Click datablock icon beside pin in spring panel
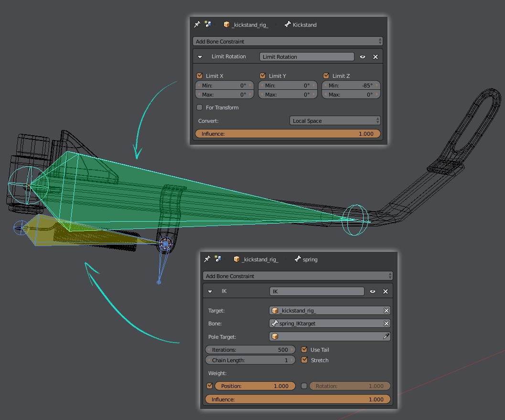Screen dimensions: 505x420 (x=218, y=259)
